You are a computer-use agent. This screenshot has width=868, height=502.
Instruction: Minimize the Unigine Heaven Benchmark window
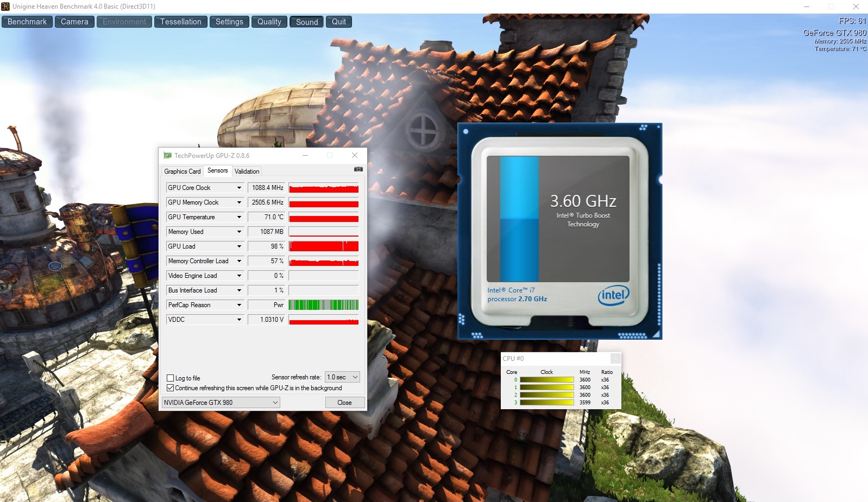click(x=807, y=7)
